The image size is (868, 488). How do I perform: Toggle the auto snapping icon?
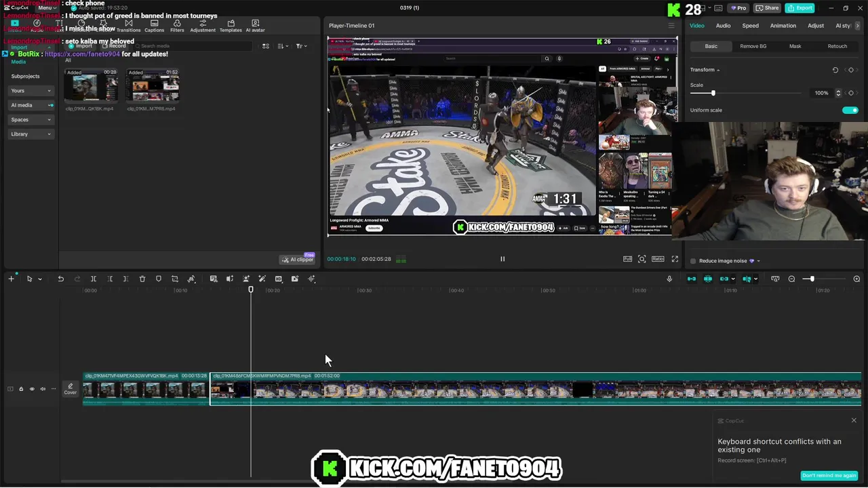[708, 279]
